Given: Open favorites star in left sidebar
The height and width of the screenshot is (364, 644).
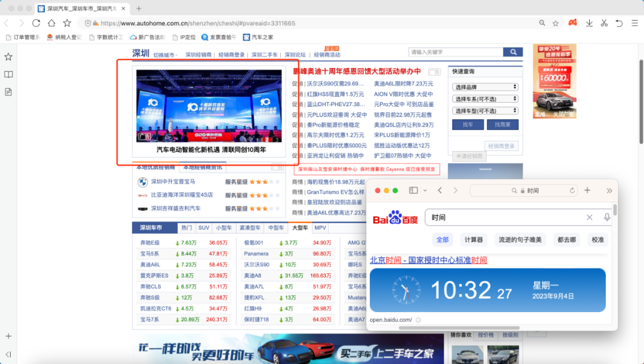Looking at the screenshot, I should tap(8, 57).
